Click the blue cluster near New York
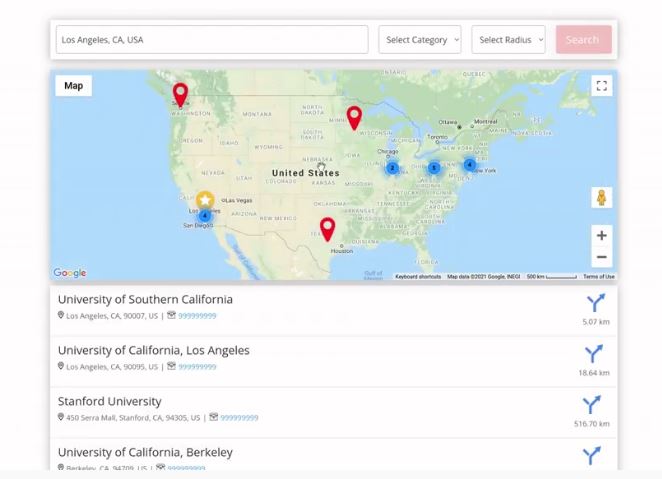This screenshot has width=662, height=479. tap(469, 165)
